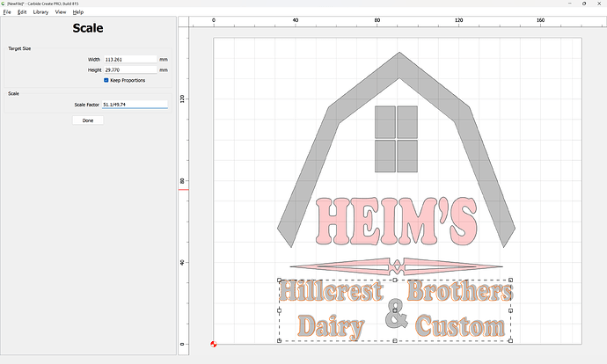The width and height of the screenshot is (607, 364).
Task: Open the Edit menu
Action: [x=22, y=12]
